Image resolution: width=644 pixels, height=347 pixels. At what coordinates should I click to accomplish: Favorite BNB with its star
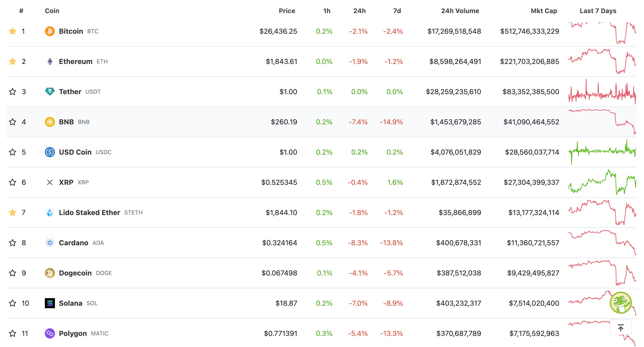(x=13, y=122)
